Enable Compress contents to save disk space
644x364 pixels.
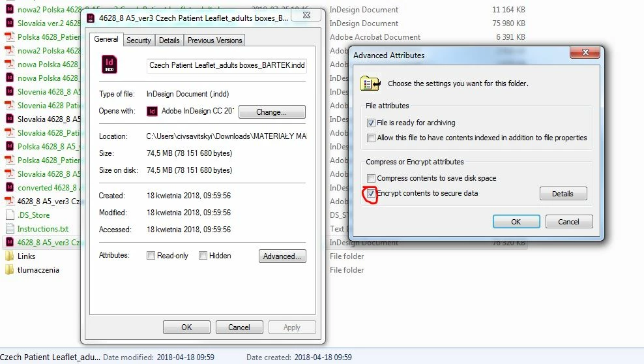tap(371, 178)
